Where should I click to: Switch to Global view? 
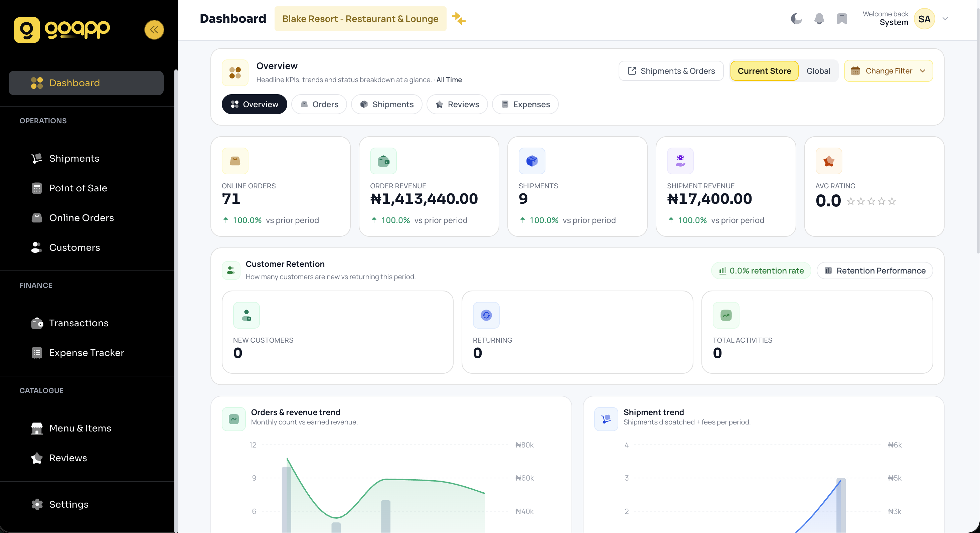click(818, 71)
